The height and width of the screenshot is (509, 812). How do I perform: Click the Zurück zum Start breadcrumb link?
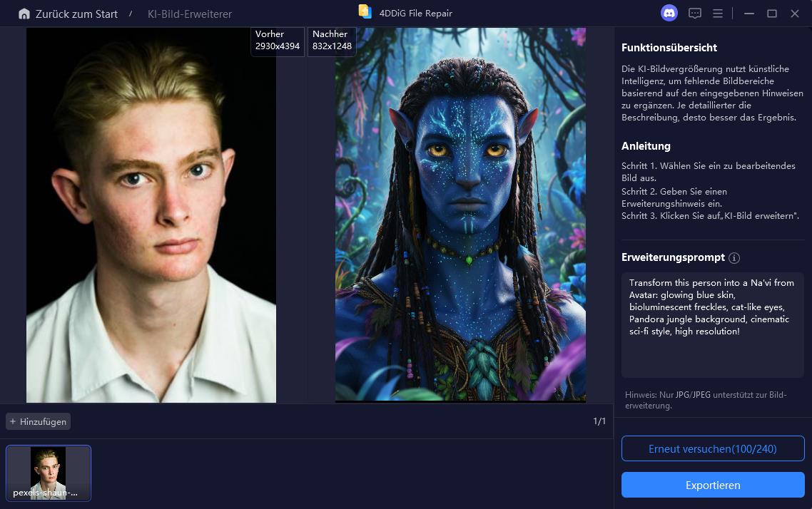76,14
